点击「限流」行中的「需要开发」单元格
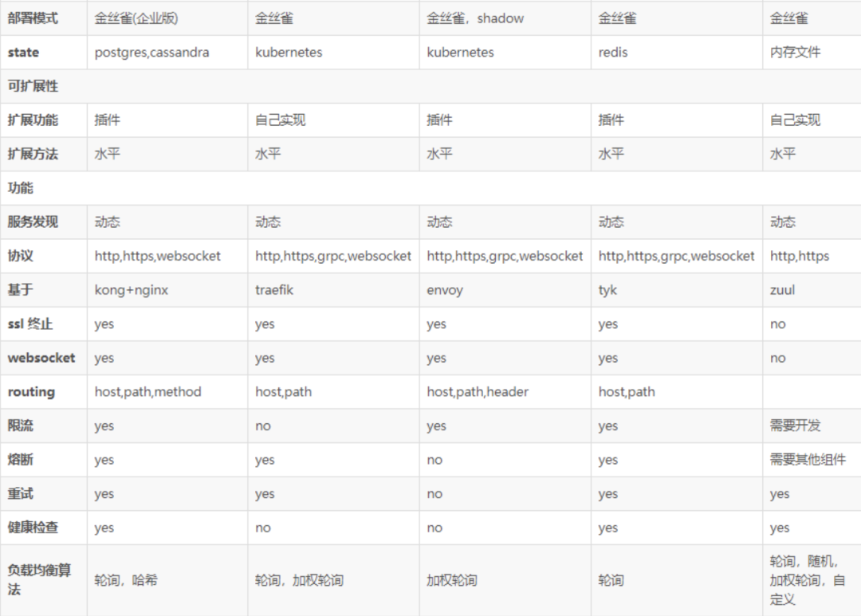The height and width of the screenshot is (616, 861). click(x=796, y=426)
